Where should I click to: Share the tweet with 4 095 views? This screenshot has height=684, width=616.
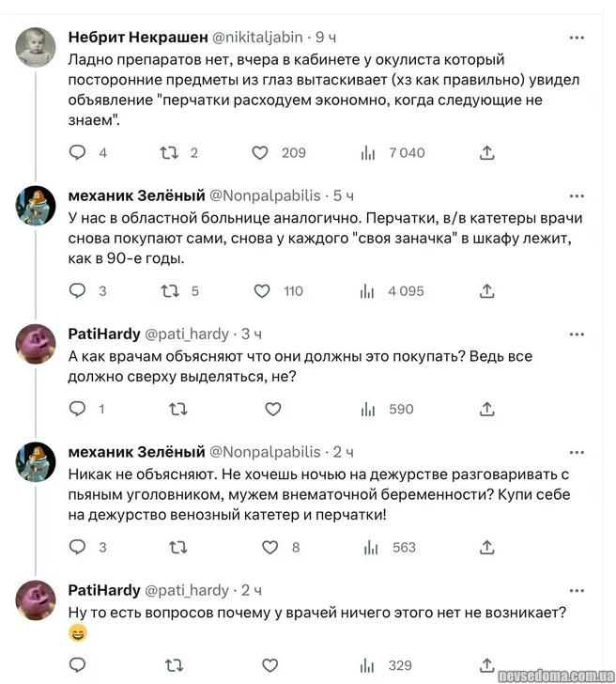(x=487, y=291)
